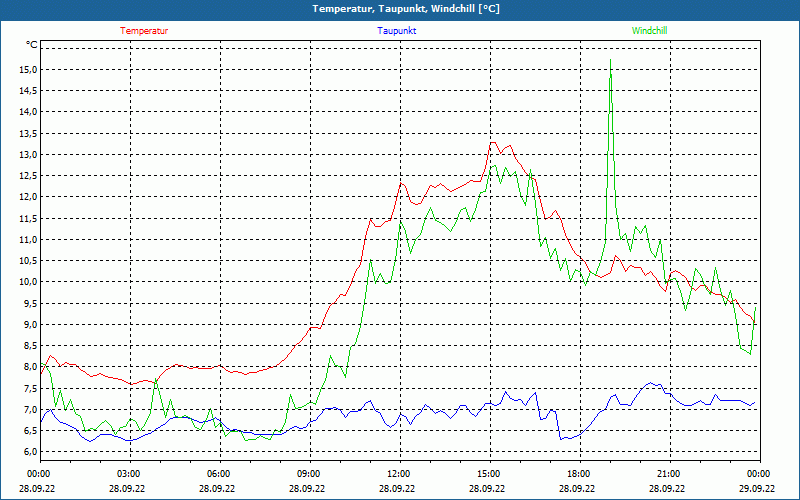Image resolution: width=800 pixels, height=500 pixels.
Task: Click the "11,0" y-axis value
Action: coord(29,239)
